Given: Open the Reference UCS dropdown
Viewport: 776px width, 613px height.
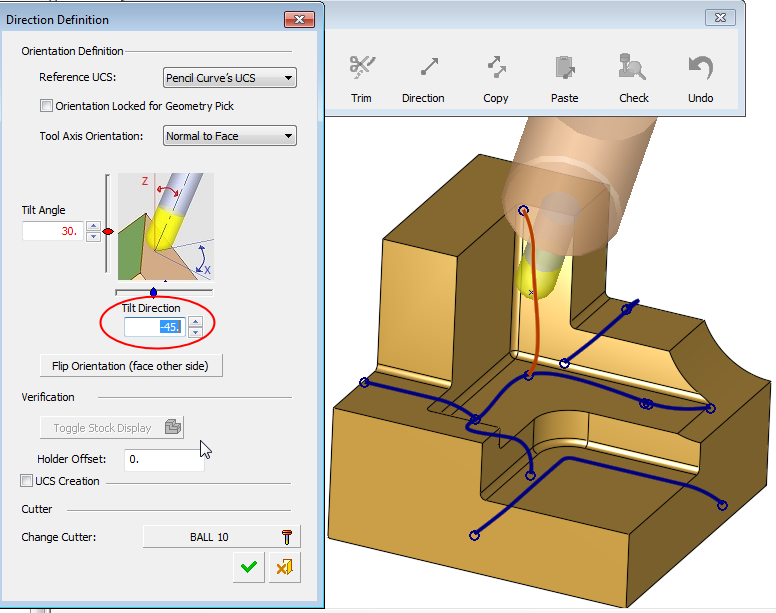Looking at the screenshot, I should (229, 78).
